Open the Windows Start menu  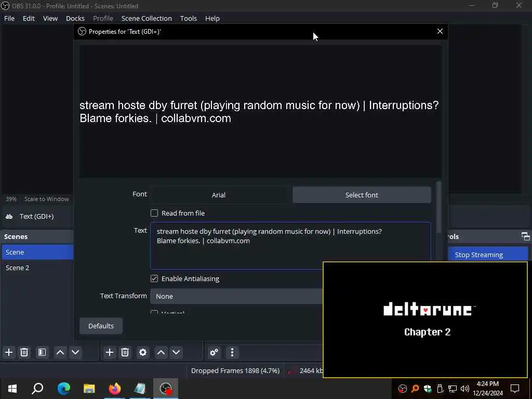(x=12, y=389)
